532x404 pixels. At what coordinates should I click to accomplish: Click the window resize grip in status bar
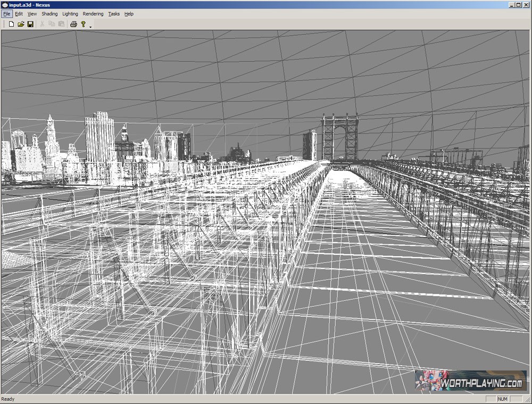click(x=527, y=399)
